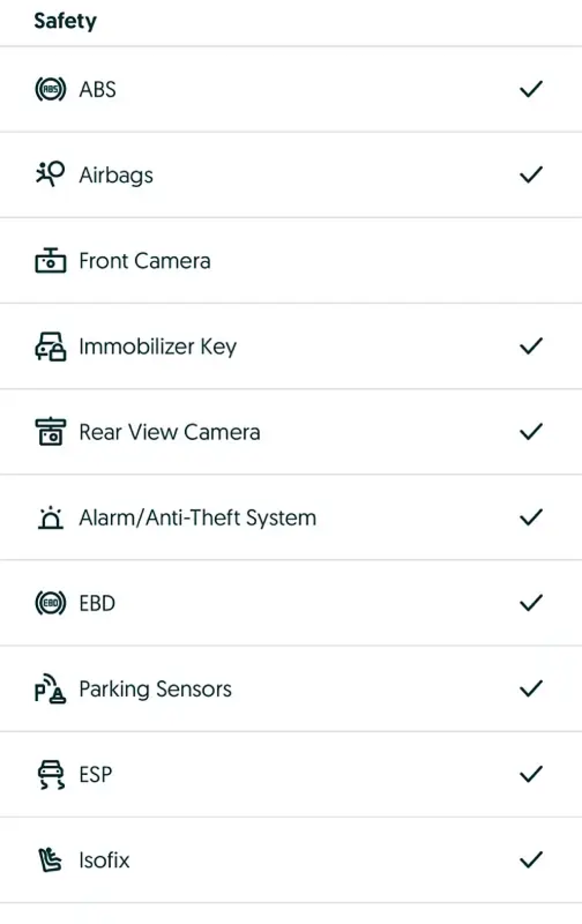
Task: Click the Parking Sensors icon
Action: click(51, 689)
